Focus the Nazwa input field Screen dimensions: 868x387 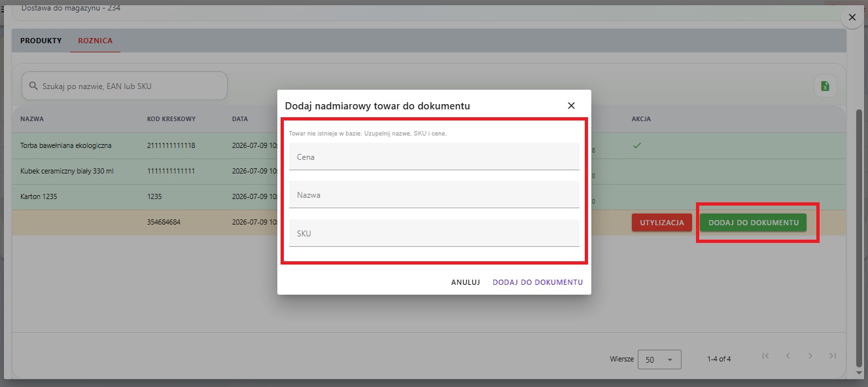pos(434,194)
